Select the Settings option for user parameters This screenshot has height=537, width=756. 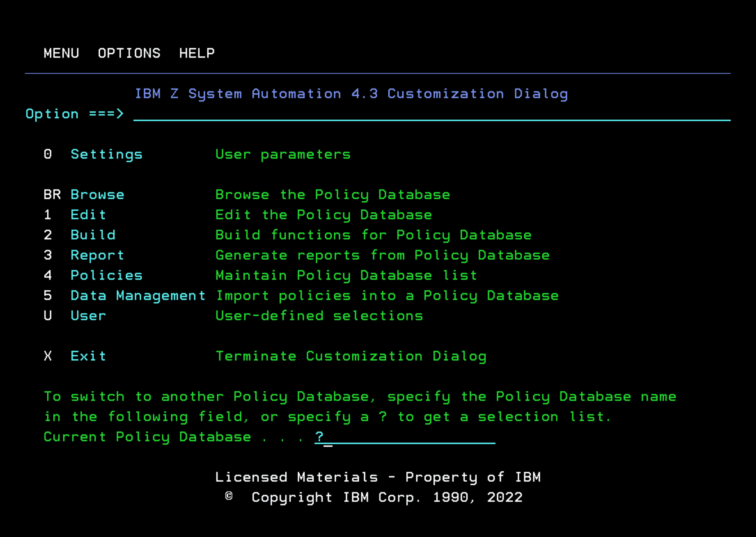[x=106, y=154]
